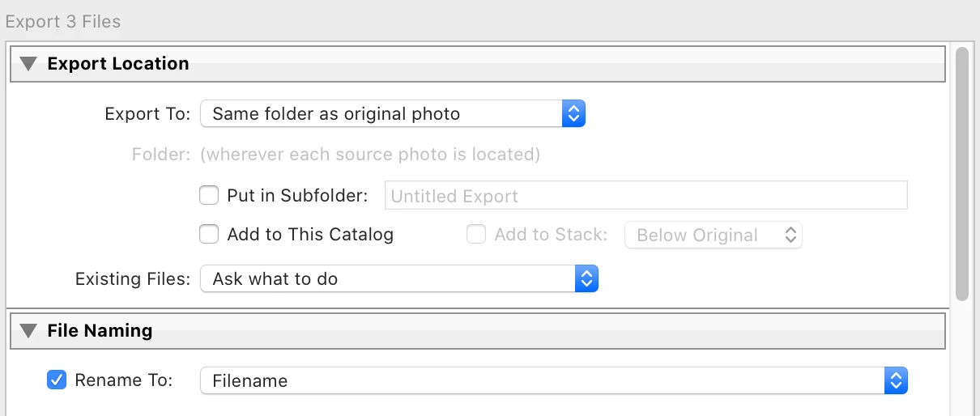Click blue arrows on Rename To popup
This screenshot has height=416, width=980.
click(894, 380)
